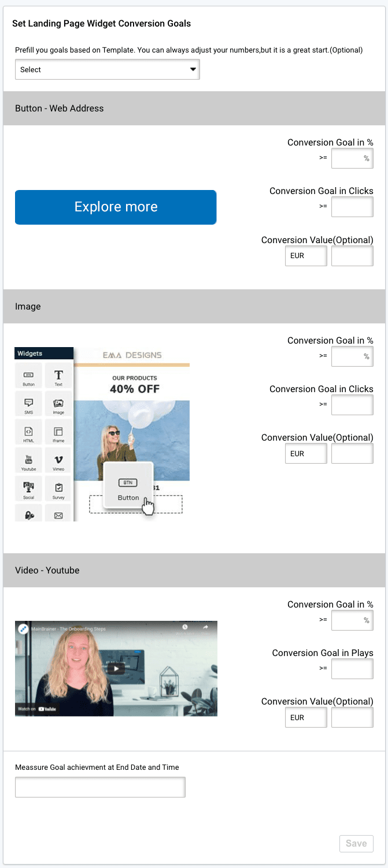Click the Explore more button
Image resolution: width=388 pixels, height=868 pixels.
[116, 207]
